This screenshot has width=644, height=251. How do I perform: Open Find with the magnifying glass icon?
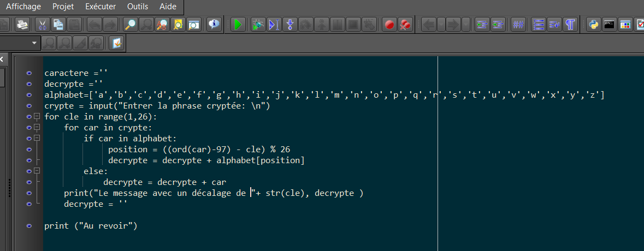[x=131, y=25]
